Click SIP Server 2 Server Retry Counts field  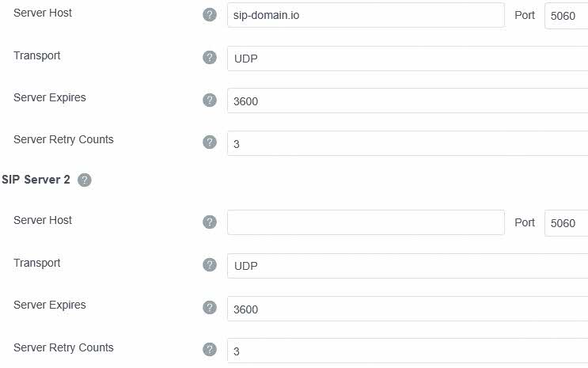click(407, 351)
